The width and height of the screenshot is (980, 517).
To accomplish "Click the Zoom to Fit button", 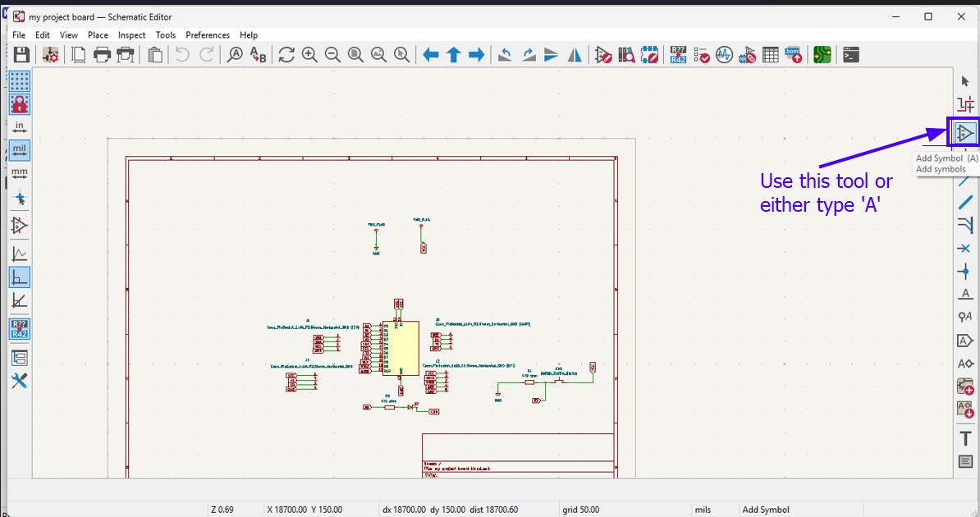I will pyautogui.click(x=354, y=54).
